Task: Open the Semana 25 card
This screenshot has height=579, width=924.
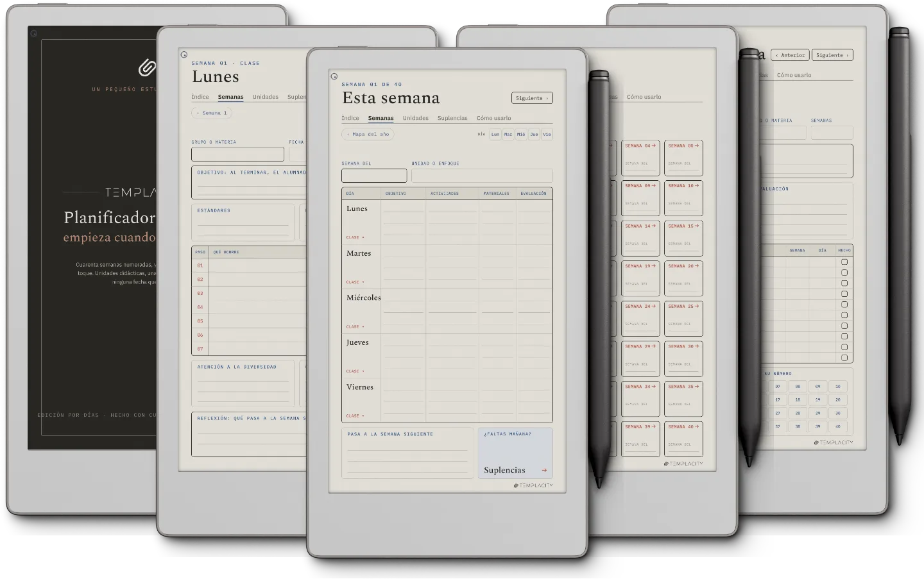Action: pos(683,319)
